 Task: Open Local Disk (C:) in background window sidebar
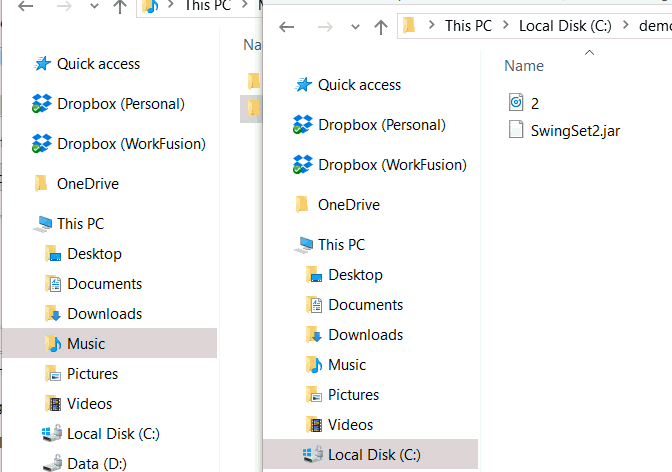(x=113, y=433)
